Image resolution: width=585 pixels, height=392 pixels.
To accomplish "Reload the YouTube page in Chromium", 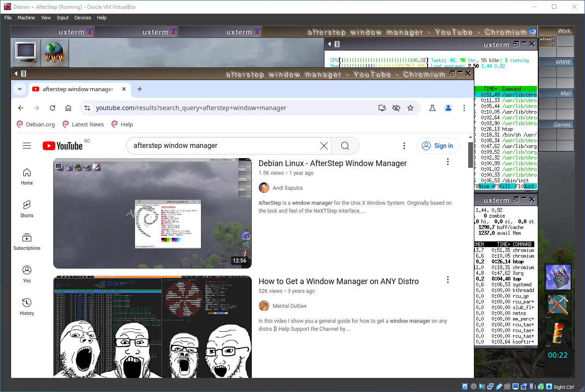I will click(52, 108).
